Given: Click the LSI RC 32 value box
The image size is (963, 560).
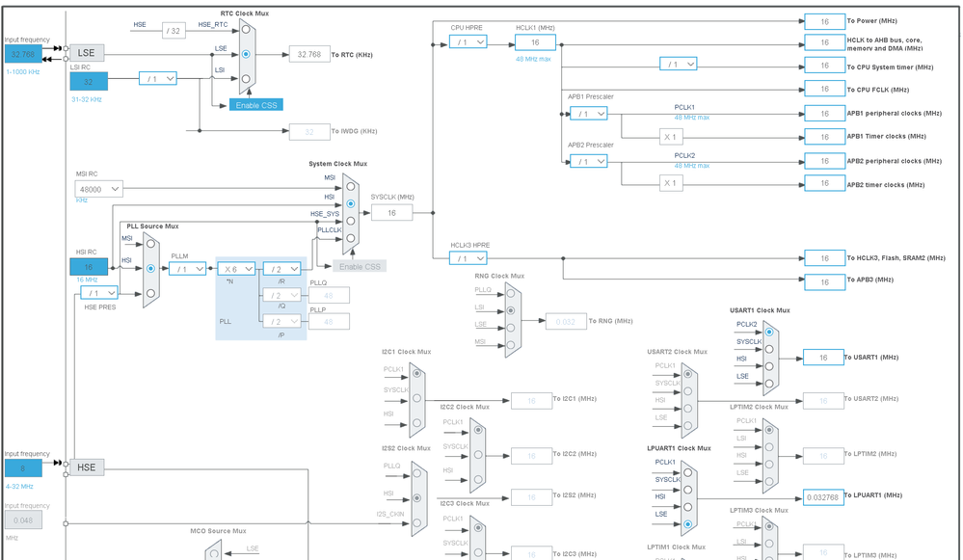Looking at the screenshot, I should 89,81.
